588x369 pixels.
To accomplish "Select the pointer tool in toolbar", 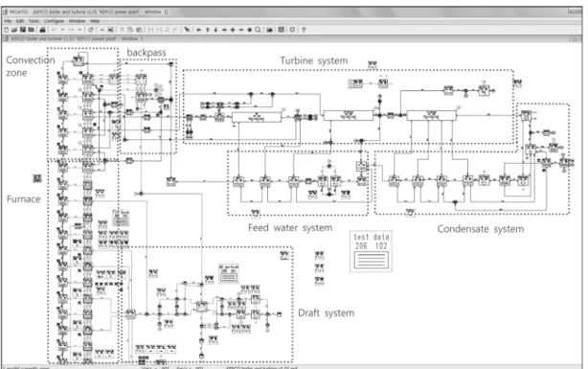I will (x=187, y=30).
